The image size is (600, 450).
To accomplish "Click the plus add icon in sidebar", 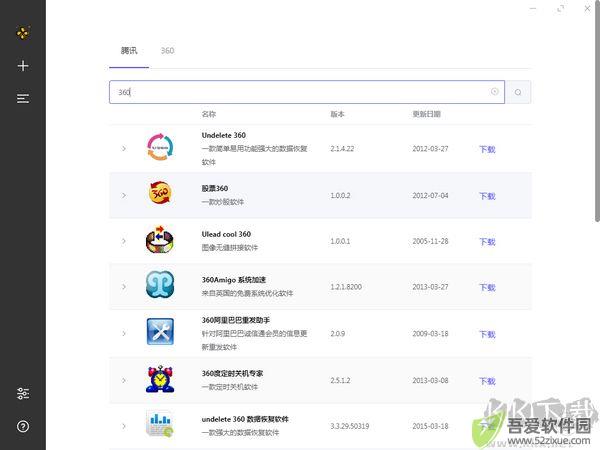I will pyautogui.click(x=23, y=66).
